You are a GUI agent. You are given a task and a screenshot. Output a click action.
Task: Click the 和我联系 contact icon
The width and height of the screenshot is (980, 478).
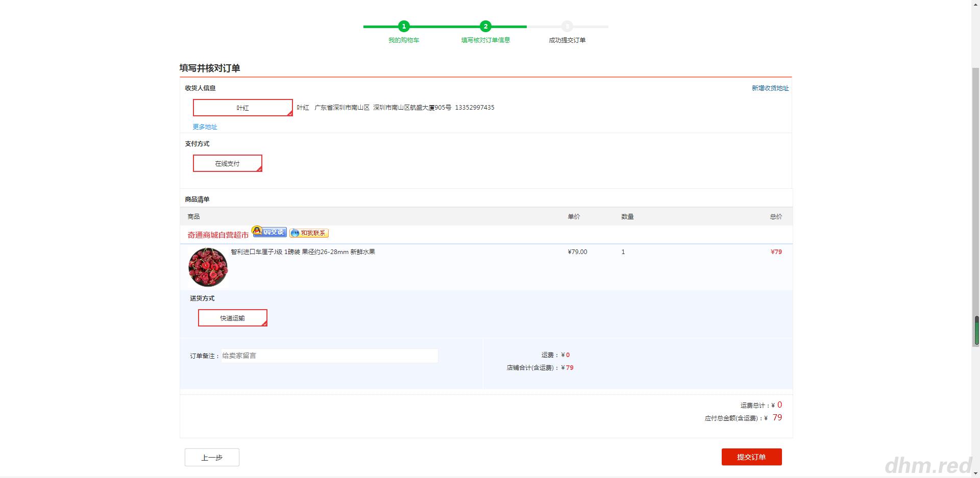[309, 233]
